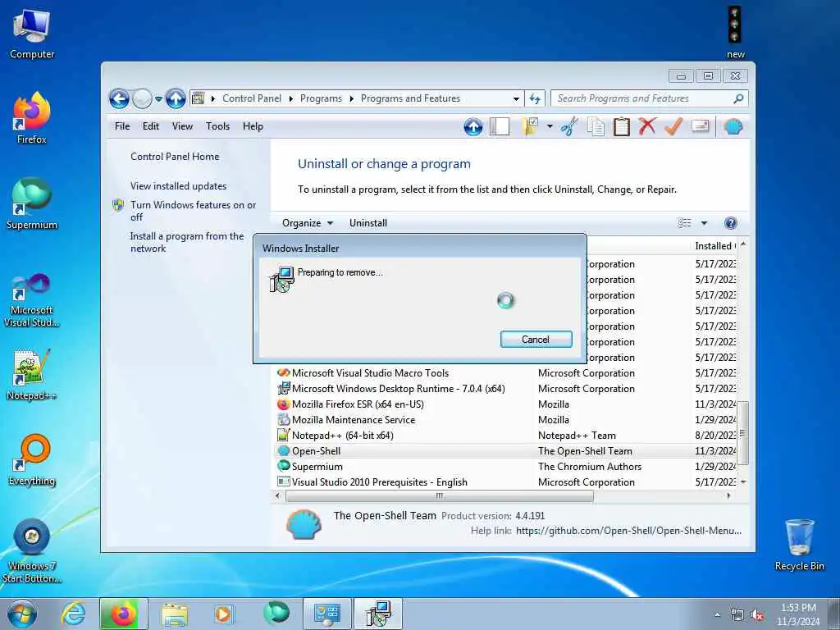Open the Microsoft Visual Studio desktop shortcut
The height and width of the screenshot is (630, 840).
(32, 299)
